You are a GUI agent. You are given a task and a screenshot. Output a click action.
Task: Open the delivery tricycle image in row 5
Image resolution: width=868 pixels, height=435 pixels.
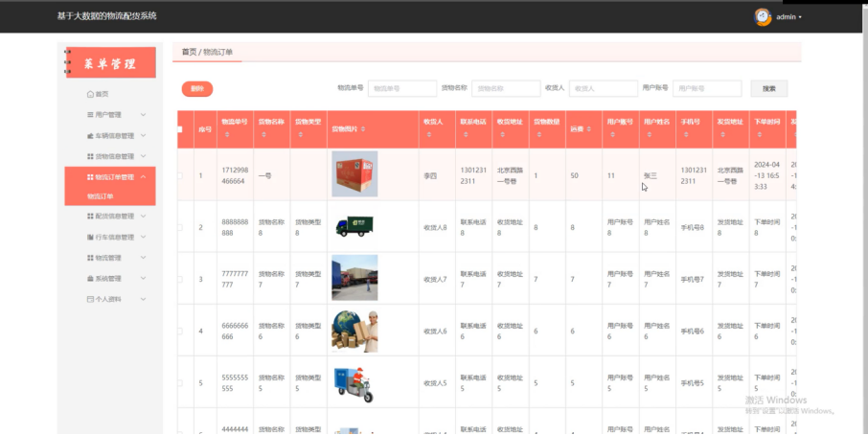354,383
